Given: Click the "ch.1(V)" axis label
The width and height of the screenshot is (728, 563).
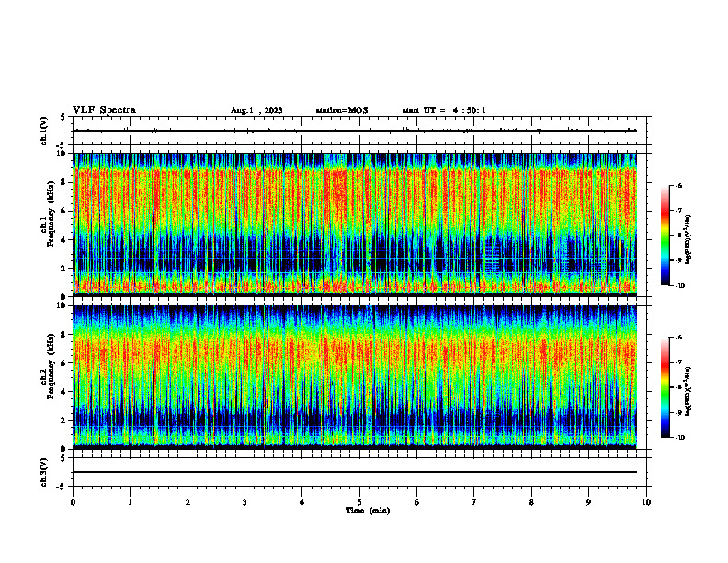Looking at the screenshot, I should [43, 131].
